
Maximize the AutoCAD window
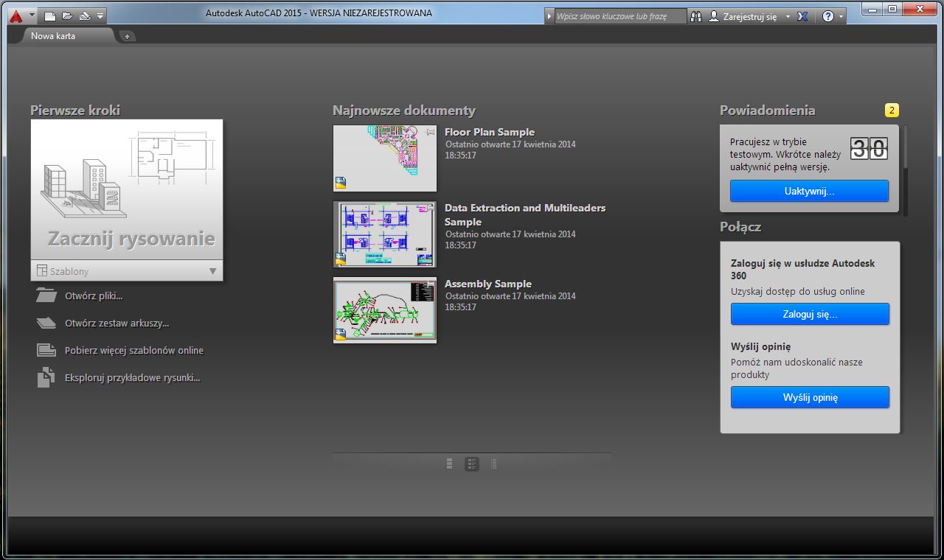pos(892,9)
